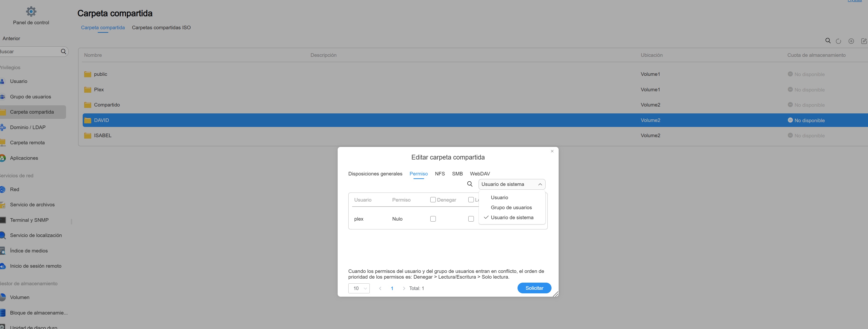Collapse the Usuario de sistema dropdown

[512, 184]
